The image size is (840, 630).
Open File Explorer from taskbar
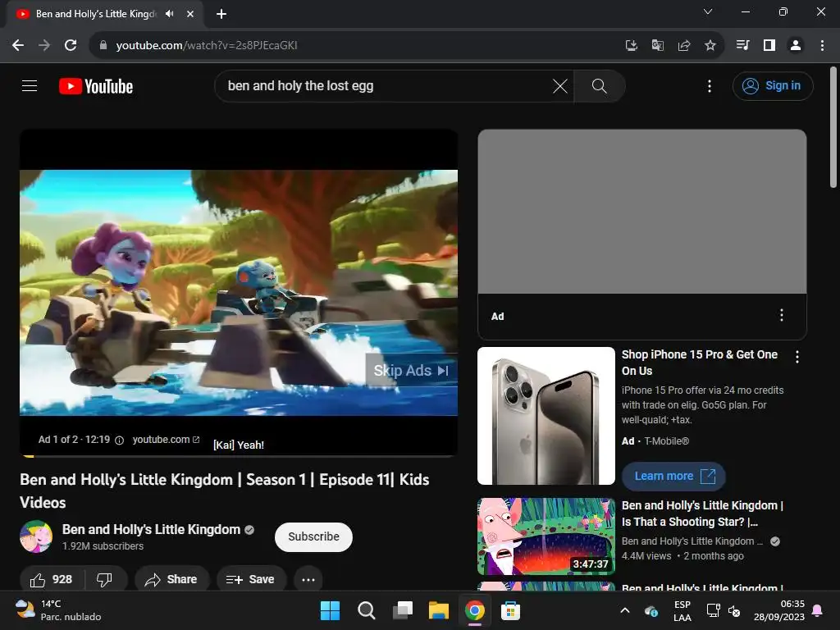click(438, 610)
